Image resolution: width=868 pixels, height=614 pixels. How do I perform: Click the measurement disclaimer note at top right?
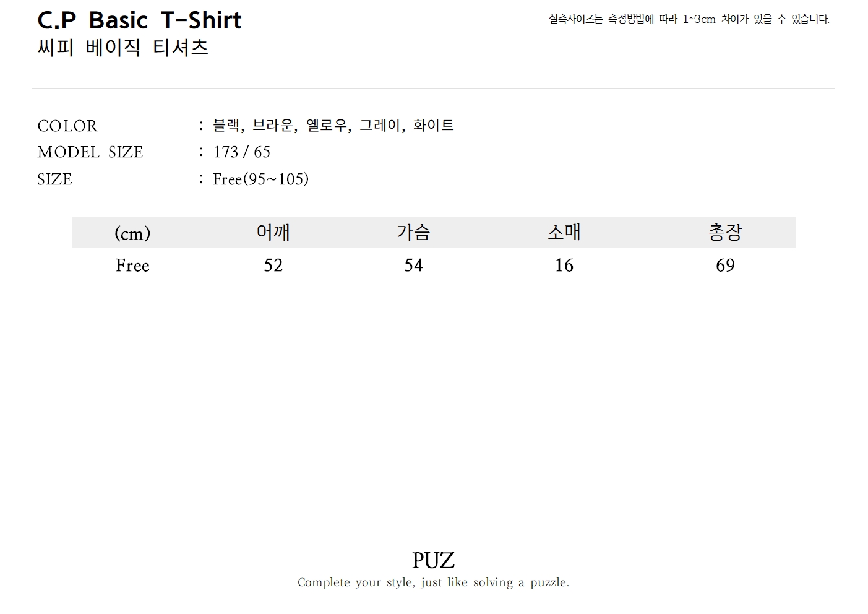pos(689,19)
